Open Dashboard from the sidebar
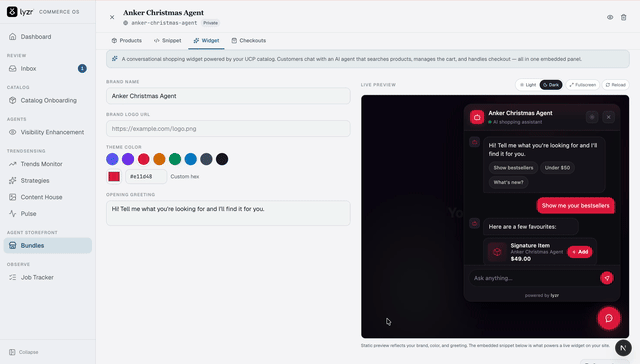Screen dimensions: 640x364 tap(48, 37)
